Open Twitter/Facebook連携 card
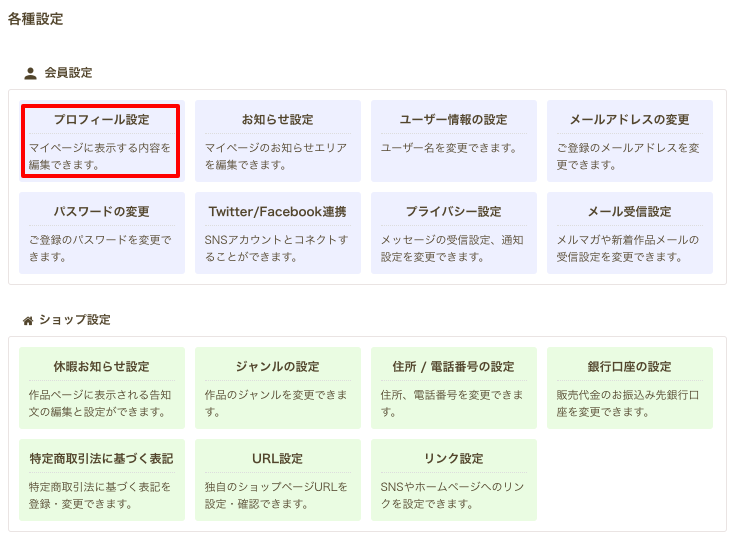Screen dimensions: 741x547 tap(278, 233)
